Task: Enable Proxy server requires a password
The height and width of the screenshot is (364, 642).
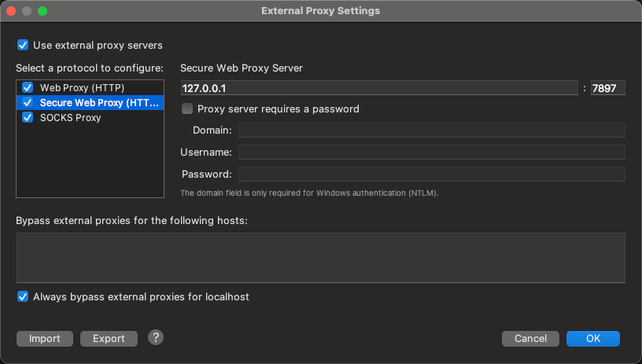Action: click(x=187, y=108)
